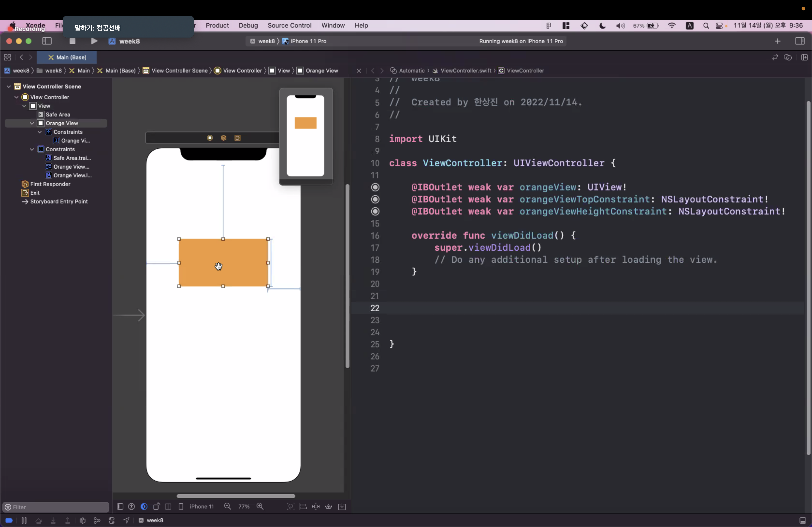Collapse the View Controller tree node
The image size is (812, 527).
click(16, 97)
